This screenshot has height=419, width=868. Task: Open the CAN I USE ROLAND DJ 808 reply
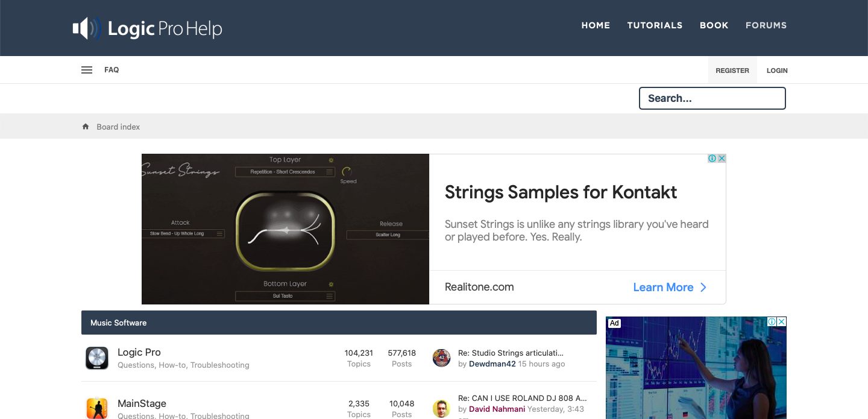point(522,399)
